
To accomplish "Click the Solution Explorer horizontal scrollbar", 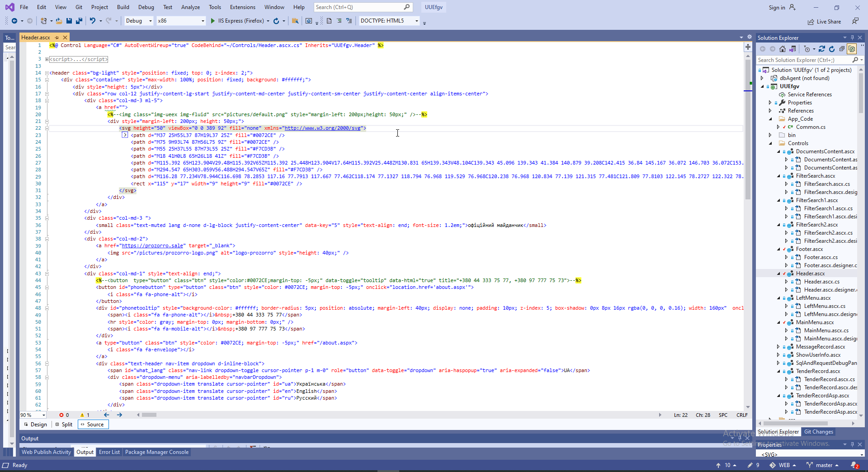I will pyautogui.click(x=795, y=424).
